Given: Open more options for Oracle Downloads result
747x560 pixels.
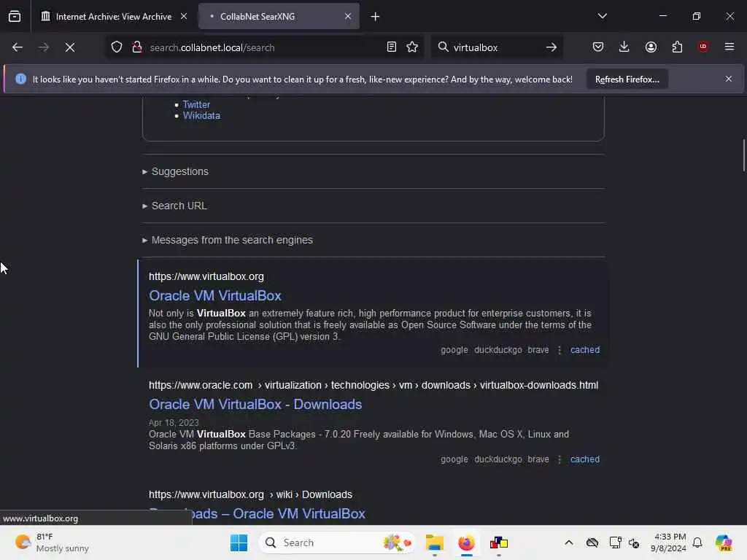Looking at the screenshot, I should (560, 459).
